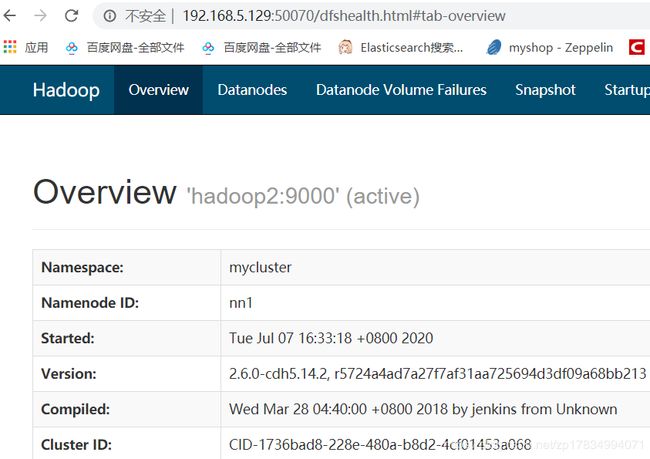Click the 不安全 security warning text
The image size is (650, 459).
pos(146,16)
